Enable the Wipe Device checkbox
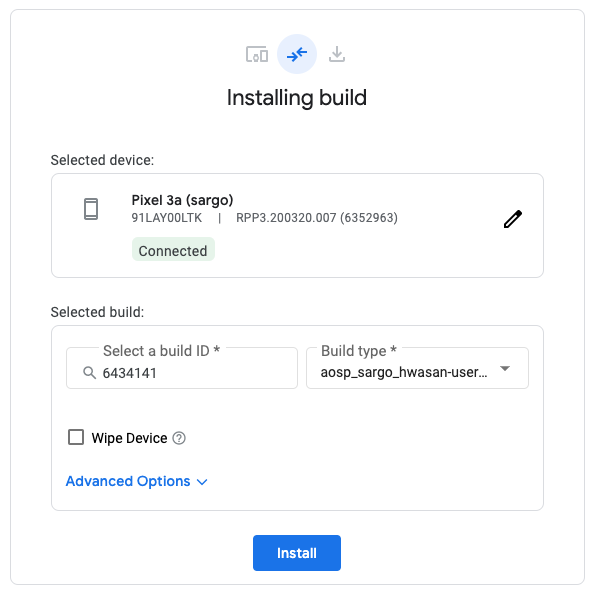This screenshot has width=600, height=592. (x=75, y=437)
